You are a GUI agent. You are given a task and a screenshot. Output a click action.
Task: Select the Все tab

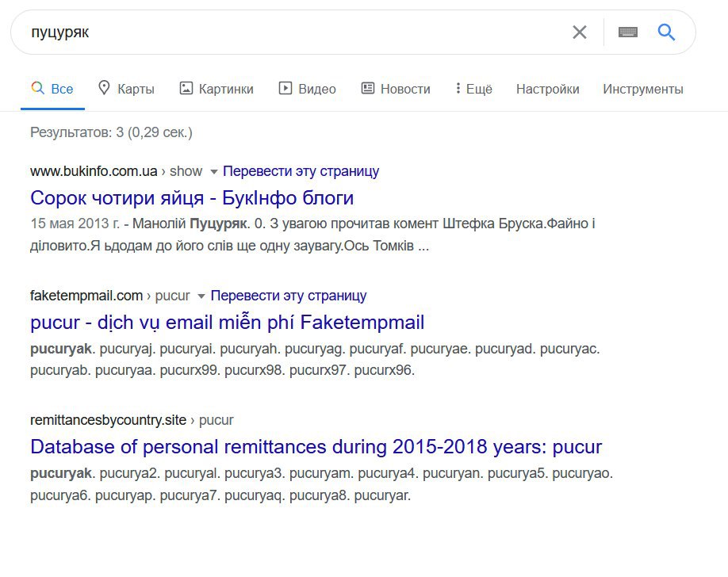(52, 89)
